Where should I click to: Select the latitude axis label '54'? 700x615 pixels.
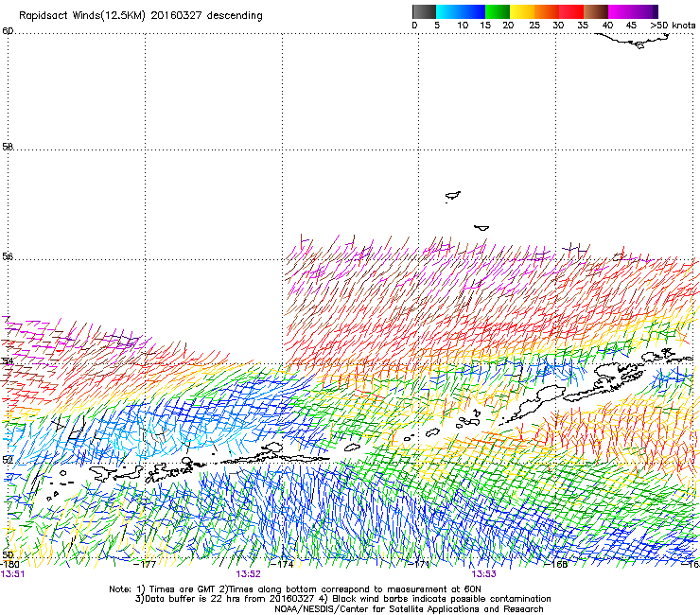pos(8,360)
